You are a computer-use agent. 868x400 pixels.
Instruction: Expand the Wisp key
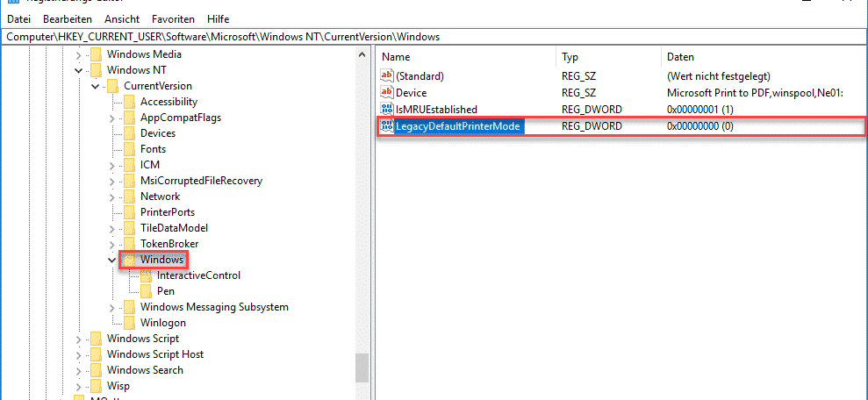pyautogui.click(x=79, y=386)
